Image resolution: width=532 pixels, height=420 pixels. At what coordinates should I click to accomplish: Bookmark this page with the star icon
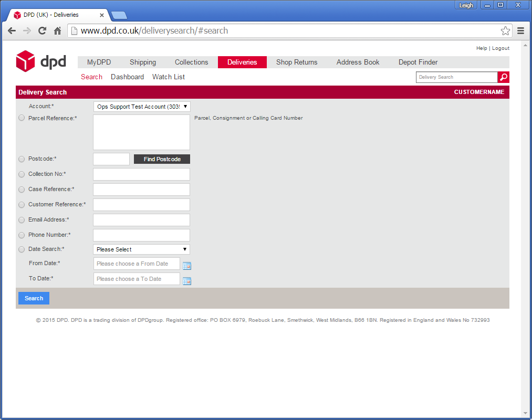(x=505, y=31)
